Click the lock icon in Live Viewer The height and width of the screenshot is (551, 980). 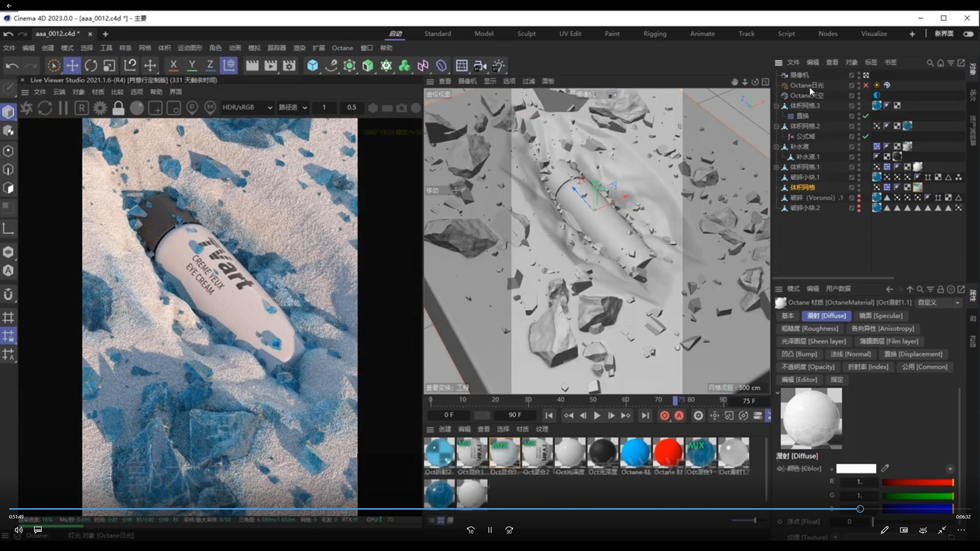click(x=118, y=108)
